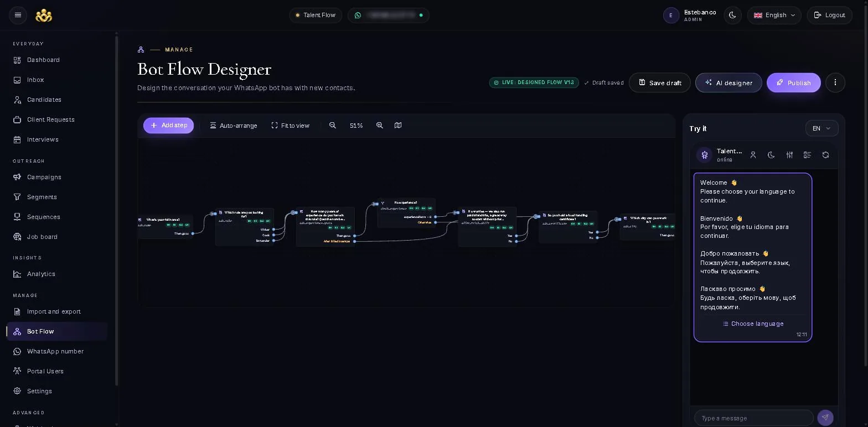Click the WhatsApp number status pill
This screenshot has width=868, height=427.
click(x=388, y=15)
